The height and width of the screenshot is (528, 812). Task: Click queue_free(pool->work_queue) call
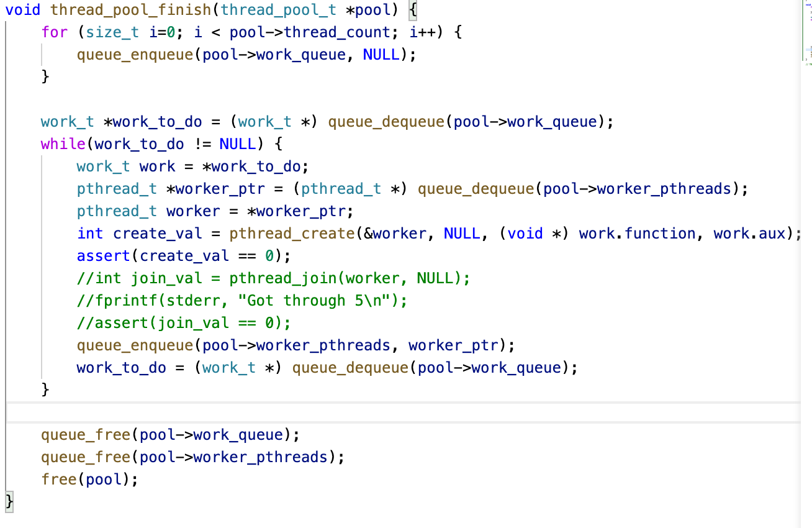[170, 435]
